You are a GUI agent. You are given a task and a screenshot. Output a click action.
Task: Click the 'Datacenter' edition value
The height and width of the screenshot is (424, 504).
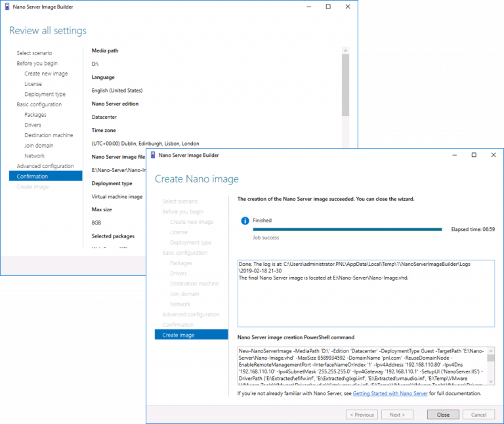tap(104, 117)
